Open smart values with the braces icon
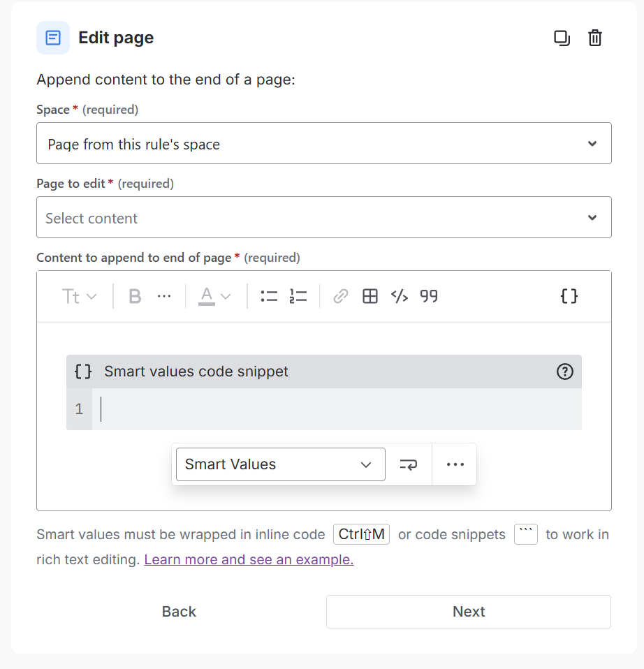The width and height of the screenshot is (644, 669). pyautogui.click(x=569, y=296)
